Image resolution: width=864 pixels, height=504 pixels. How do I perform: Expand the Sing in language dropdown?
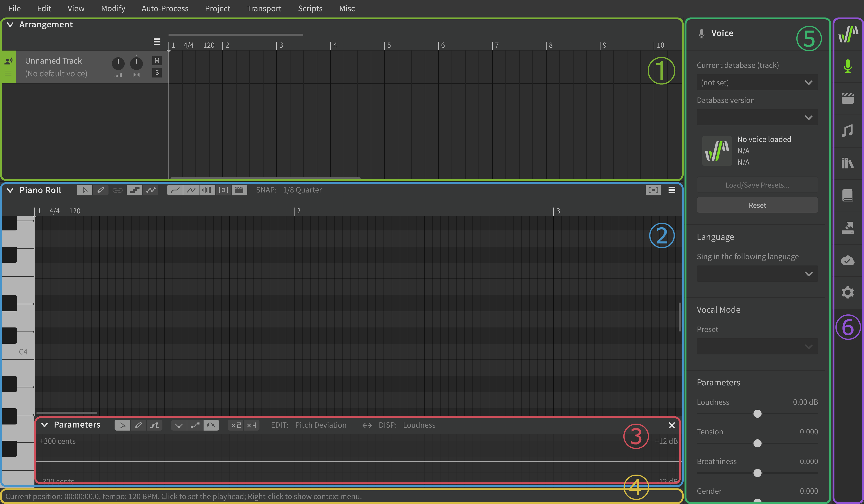(x=757, y=274)
